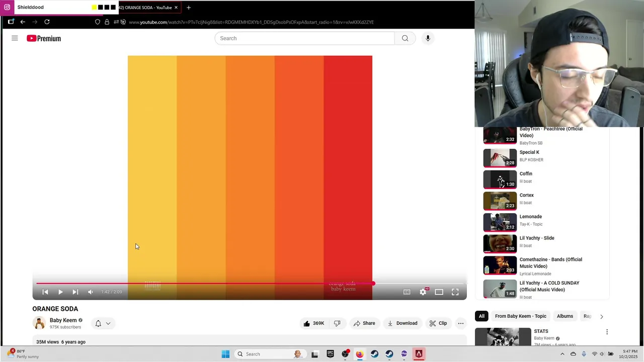Click the Windows taskbar search box
The width and height of the screenshot is (644, 362).
[x=270, y=354]
